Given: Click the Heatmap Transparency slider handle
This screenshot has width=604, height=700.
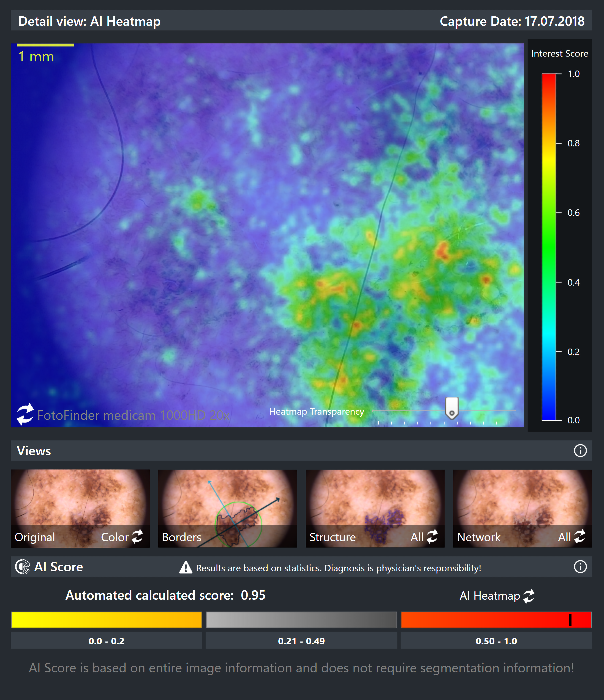Looking at the screenshot, I should [452, 408].
